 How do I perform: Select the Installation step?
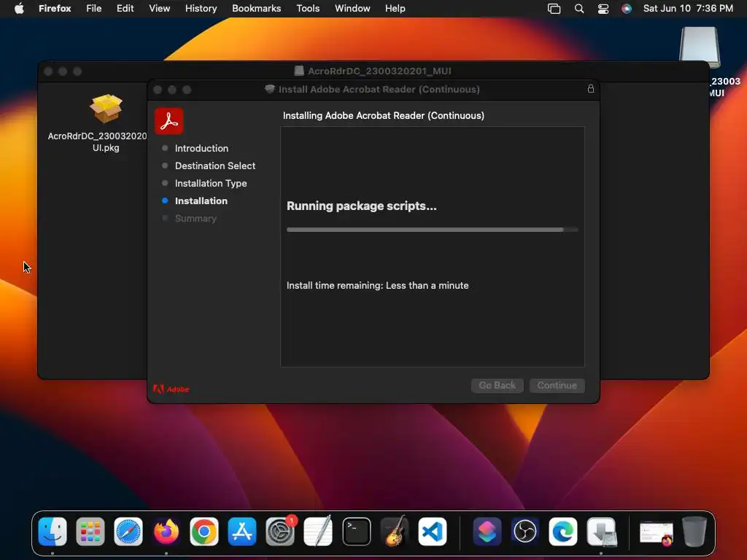(x=201, y=201)
